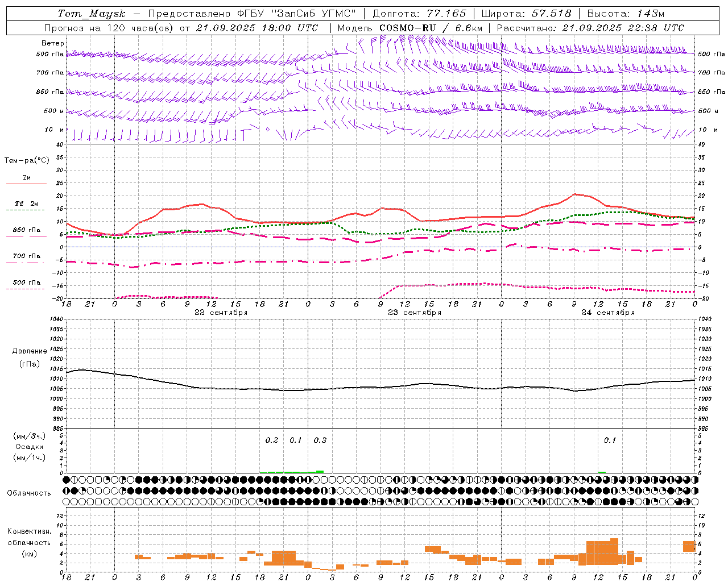
Task: Click the (мм/3ч.) precipitation unit label
Action: (x=30, y=436)
